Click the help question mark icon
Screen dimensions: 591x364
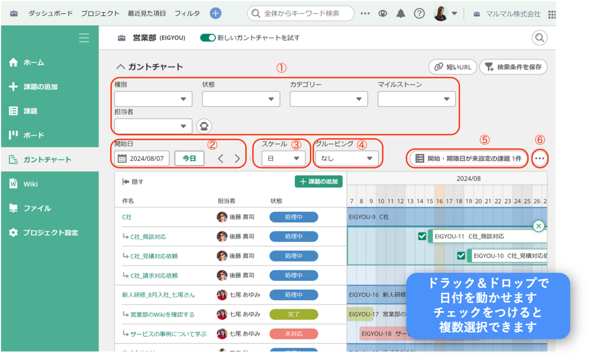pyautogui.click(x=419, y=13)
